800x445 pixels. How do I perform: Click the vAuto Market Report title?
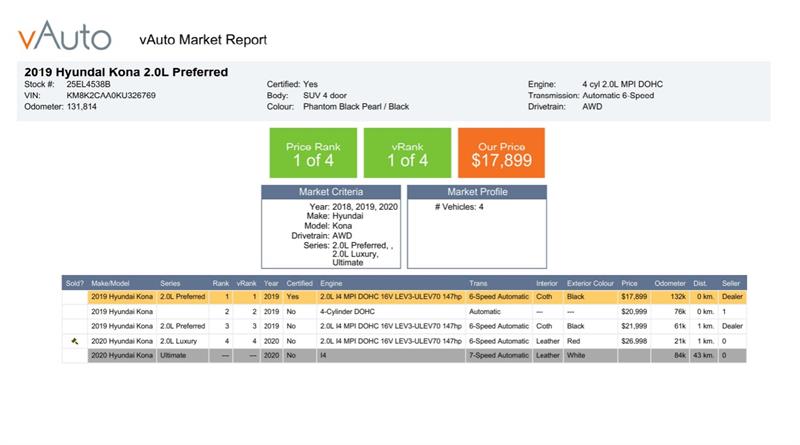point(203,40)
